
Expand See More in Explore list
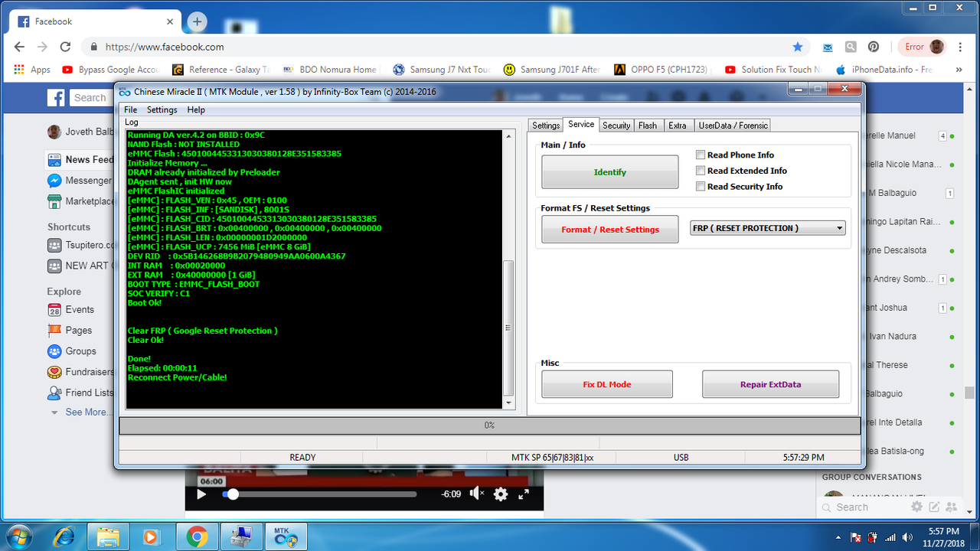click(x=82, y=412)
